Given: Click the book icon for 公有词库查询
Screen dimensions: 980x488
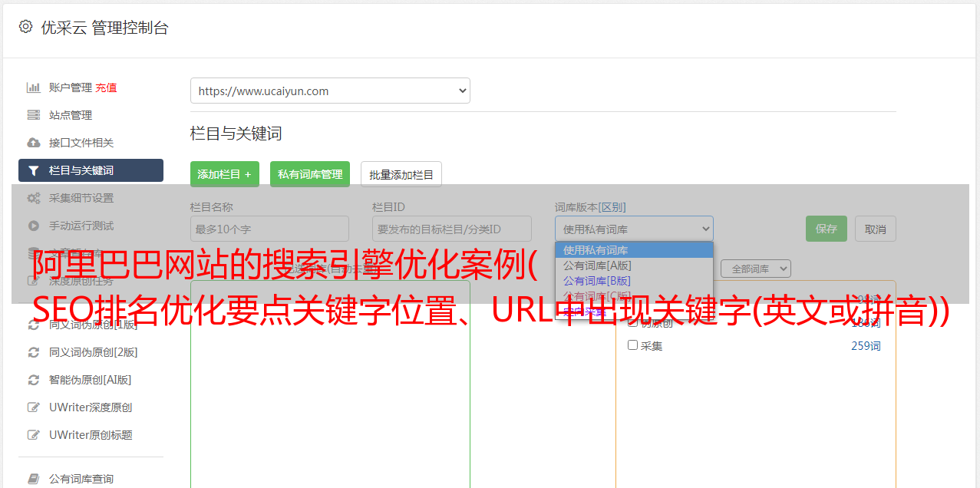Looking at the screenshot, I should pos(34,479).
